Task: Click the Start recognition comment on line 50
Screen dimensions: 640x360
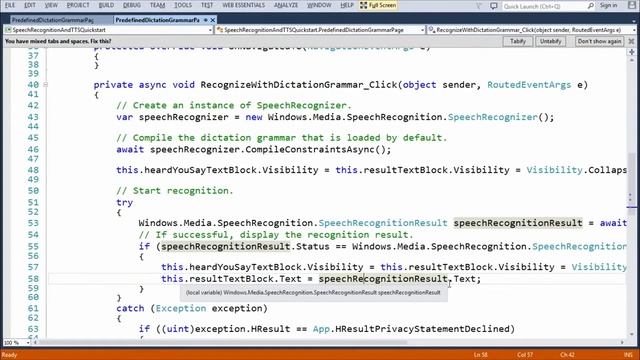Action: (175, 191)
